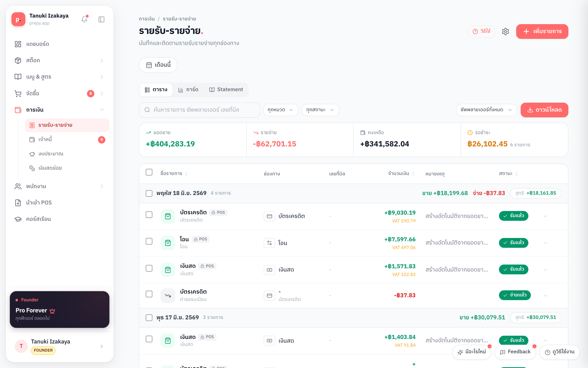
Task: Click the การเงิน wallet icon
Action: click(18, 110)
